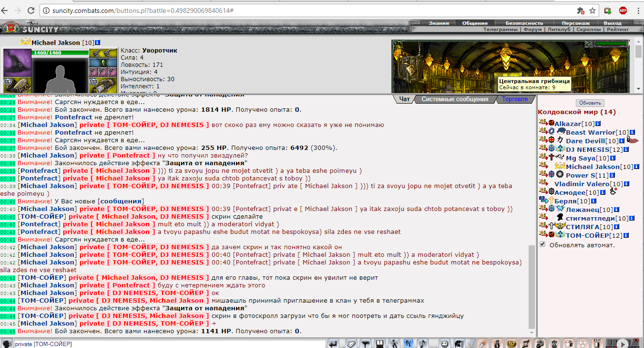Screen dimensions: 644x348
Task: Open the 'Форум' link
Action: coord(532,30)
